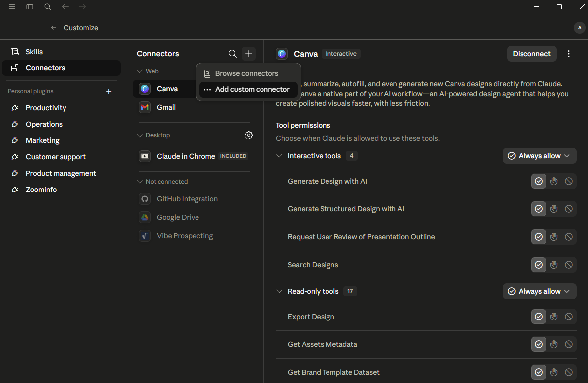Screen dimensions: 588x383
Task: Open Always allow dropdown for Read-only tools
Action: (539, 292)
